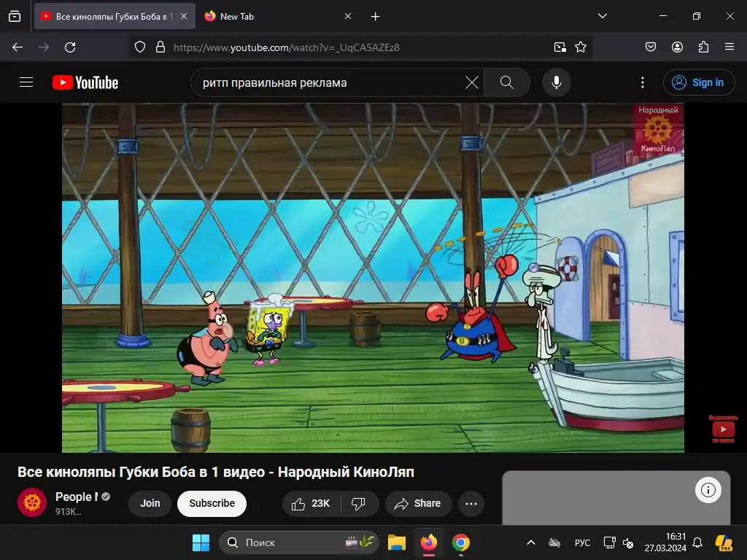Subscribe to the channel

click(x=212, y=503)
